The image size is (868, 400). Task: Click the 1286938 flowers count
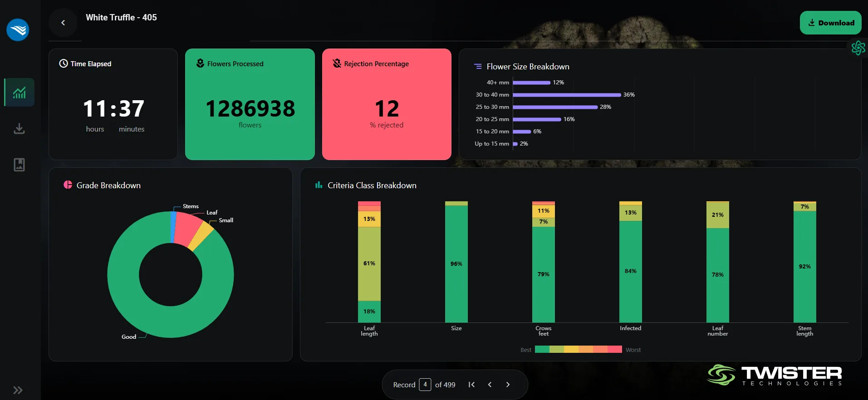click(250, 109)
